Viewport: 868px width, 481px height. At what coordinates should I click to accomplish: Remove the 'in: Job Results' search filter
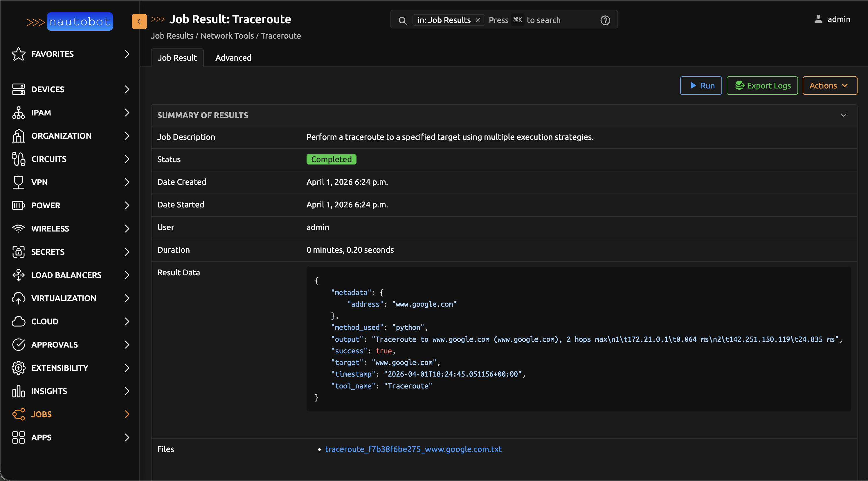(x=478, y=20)
